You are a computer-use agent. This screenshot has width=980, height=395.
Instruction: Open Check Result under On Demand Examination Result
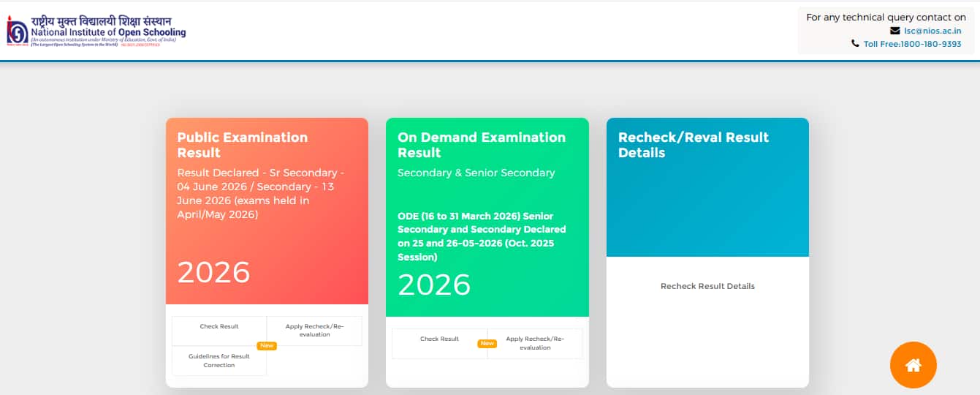(439, 343)
